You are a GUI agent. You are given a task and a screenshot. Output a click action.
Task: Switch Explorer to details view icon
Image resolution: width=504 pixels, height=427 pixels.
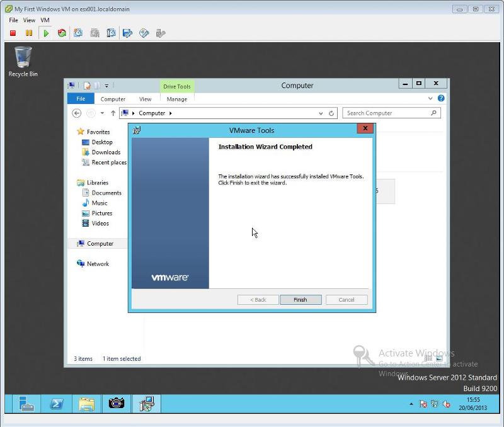428,358
